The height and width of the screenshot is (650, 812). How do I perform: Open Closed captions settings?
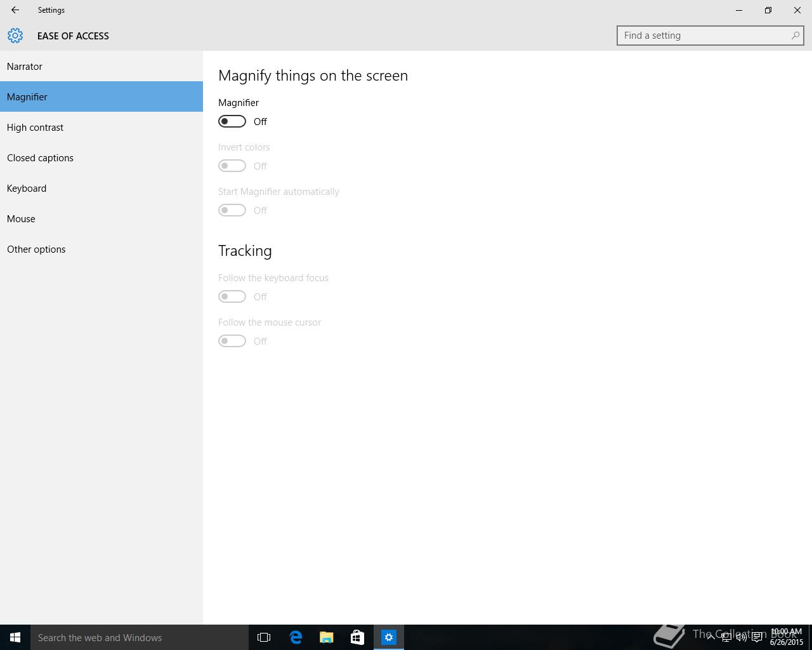click(101, 157)
